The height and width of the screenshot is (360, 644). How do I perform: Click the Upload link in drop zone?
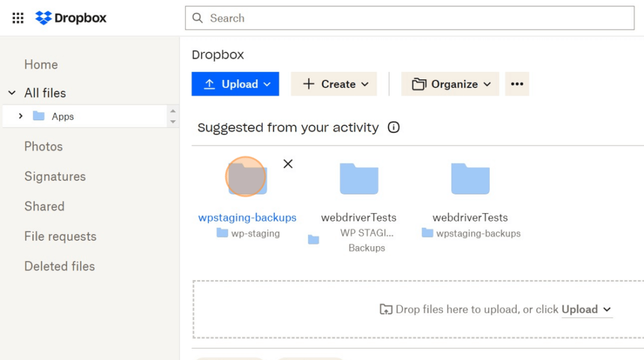[x=579, y=309]
